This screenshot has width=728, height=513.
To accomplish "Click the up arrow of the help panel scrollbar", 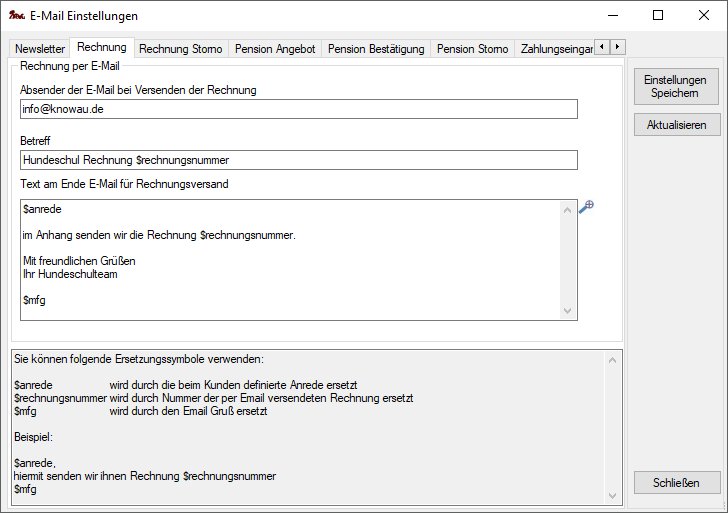I will [x=613, y=357].
